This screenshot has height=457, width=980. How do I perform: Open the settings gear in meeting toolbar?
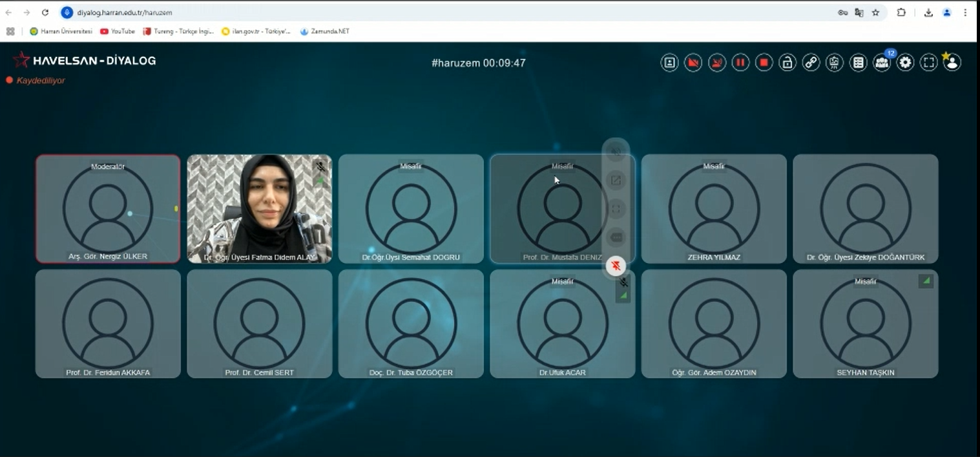tap(906, 63)
